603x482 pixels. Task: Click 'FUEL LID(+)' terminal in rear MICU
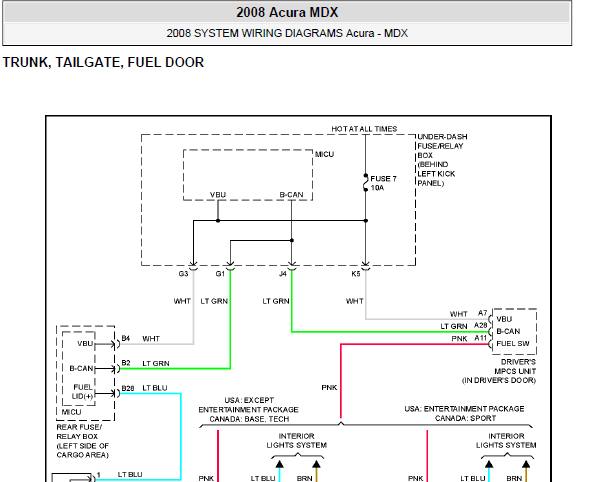83,392
